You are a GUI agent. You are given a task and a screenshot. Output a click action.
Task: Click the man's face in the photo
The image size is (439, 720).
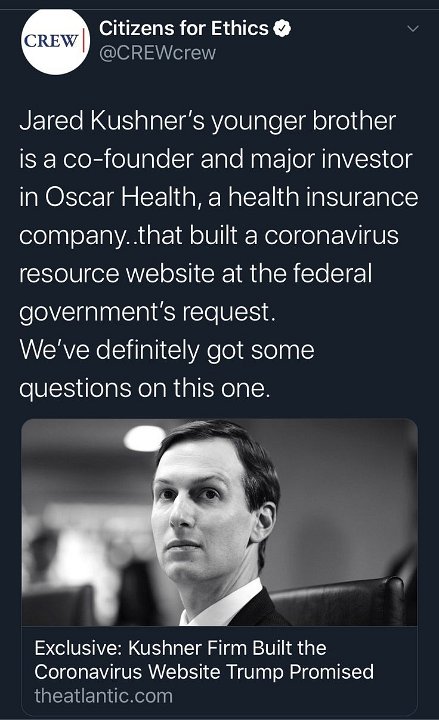[201, 512]
